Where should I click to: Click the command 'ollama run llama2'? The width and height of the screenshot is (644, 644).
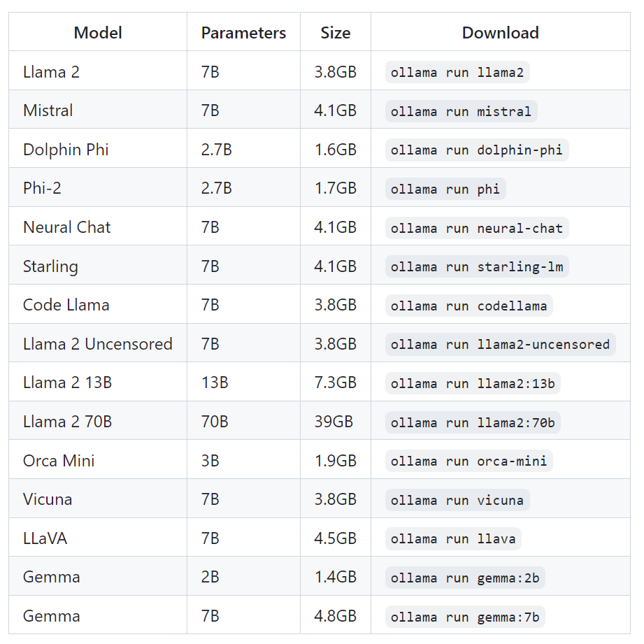point(457,72)
